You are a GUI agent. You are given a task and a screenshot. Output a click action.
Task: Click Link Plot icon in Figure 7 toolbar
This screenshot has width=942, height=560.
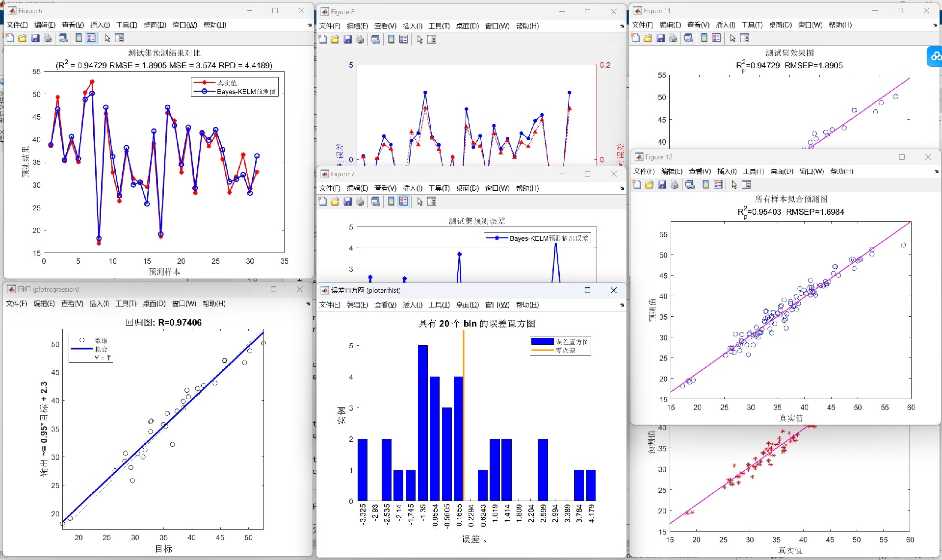coord(376,202)
